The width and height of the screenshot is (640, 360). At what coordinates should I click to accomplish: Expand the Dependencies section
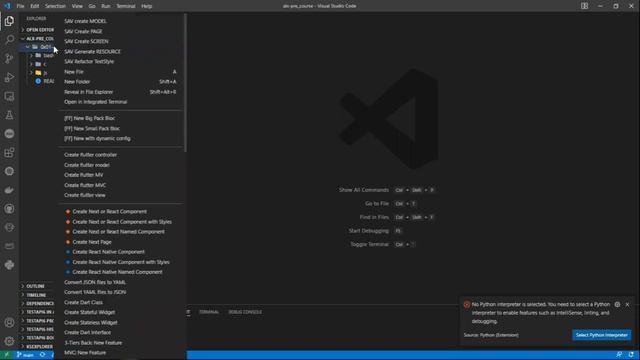[38, 303]
